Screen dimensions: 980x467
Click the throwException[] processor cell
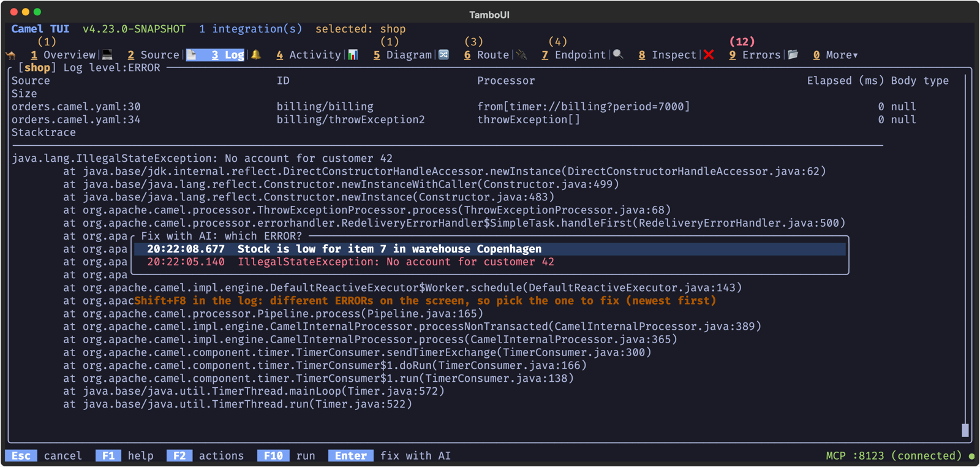[x=529, y=120]
